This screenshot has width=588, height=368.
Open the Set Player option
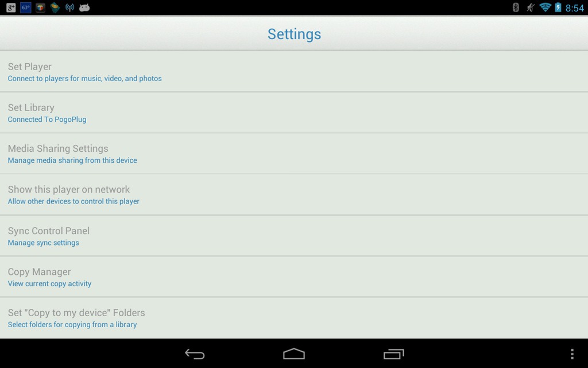[x=294, y=71]
